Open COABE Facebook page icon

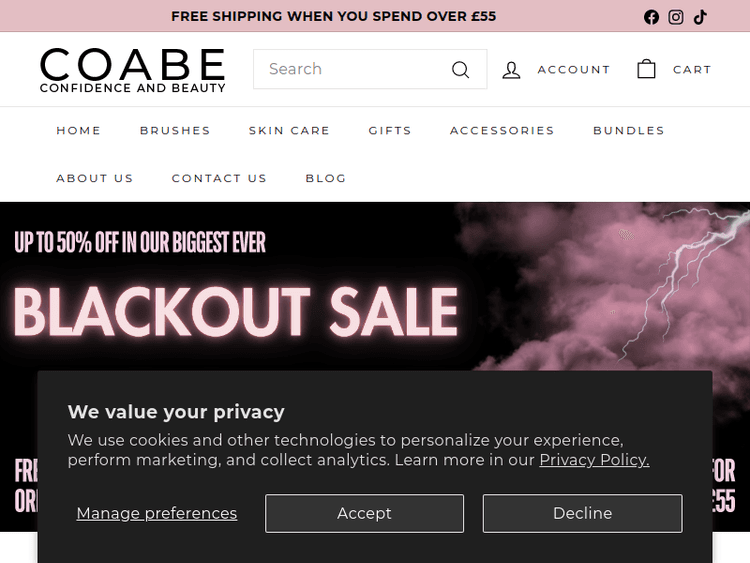[x=651, y=17]
